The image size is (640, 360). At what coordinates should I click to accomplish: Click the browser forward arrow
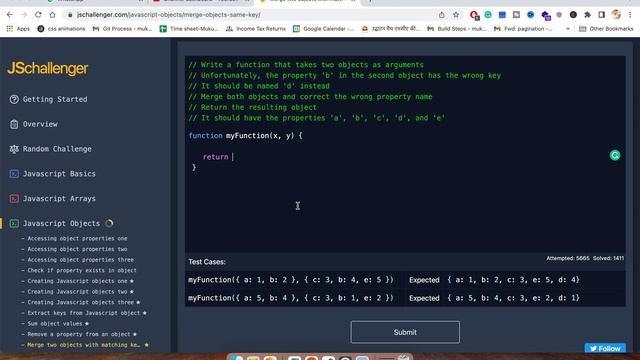click(x=24, y=15)
